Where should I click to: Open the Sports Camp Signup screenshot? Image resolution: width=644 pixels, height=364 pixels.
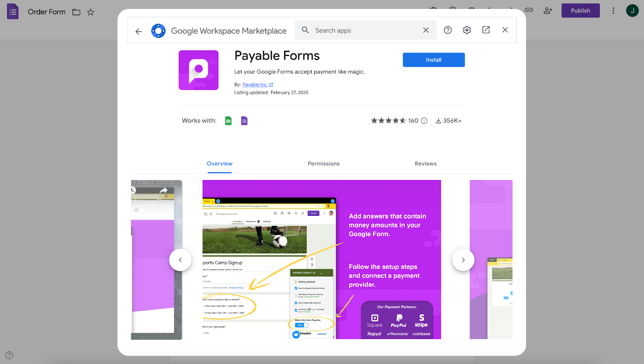(322, 259)
